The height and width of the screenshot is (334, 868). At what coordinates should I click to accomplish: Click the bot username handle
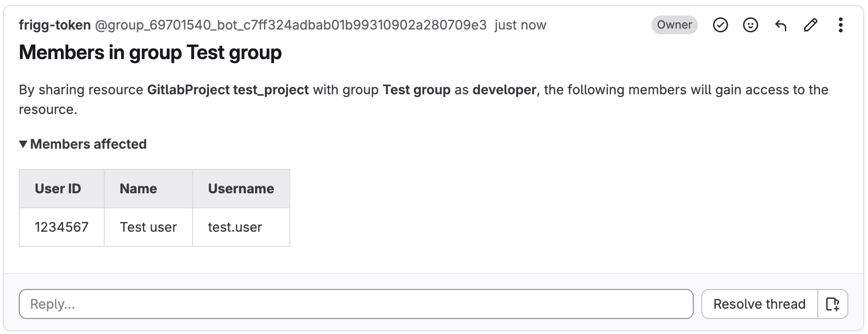(x=291, y=25)
